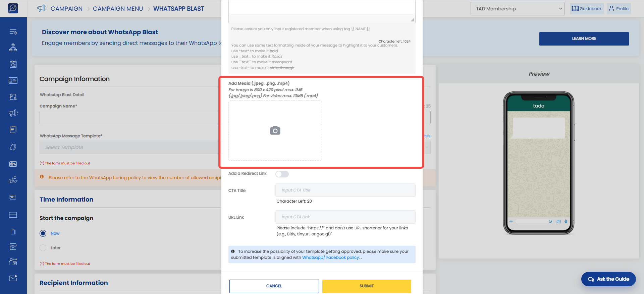Go to the CAMPAIGN MENU breadcrumb
644x294 pixels.
click(x=118, y=9)
